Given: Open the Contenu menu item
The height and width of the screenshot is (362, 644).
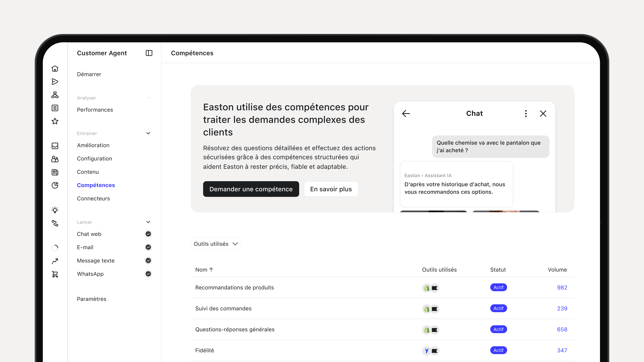Looking at the screenshot, I should [x=88, y=172].
